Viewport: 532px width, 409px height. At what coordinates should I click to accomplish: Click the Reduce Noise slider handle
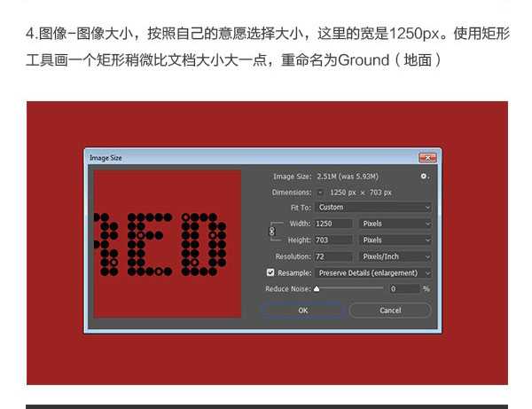317,289
